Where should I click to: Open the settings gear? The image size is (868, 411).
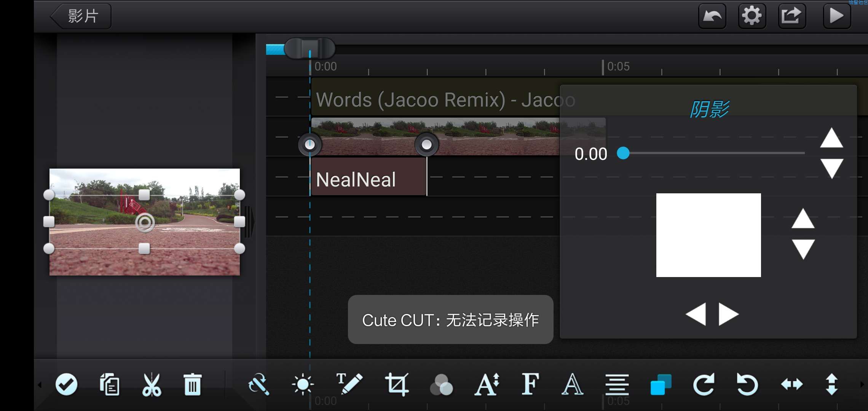[x=752, y=16]
